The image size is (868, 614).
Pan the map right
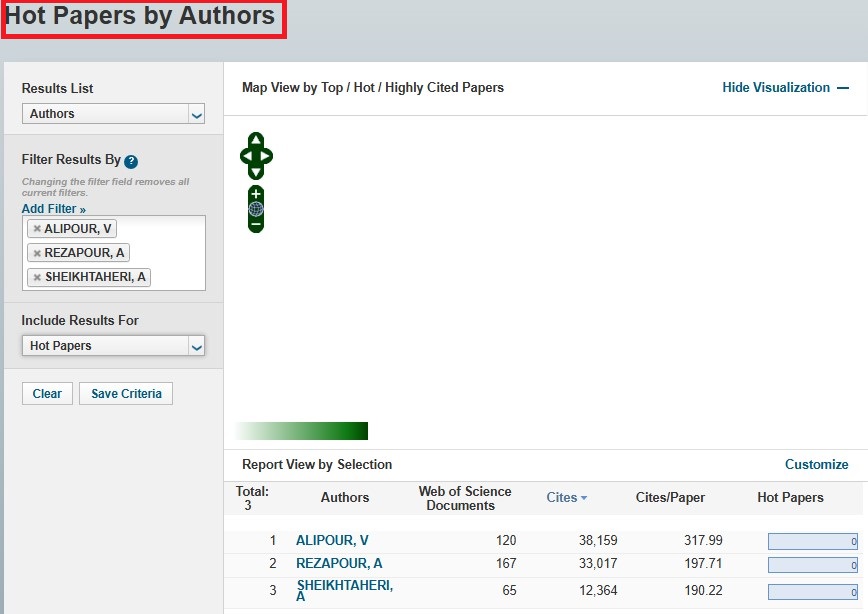click(267, 156)
